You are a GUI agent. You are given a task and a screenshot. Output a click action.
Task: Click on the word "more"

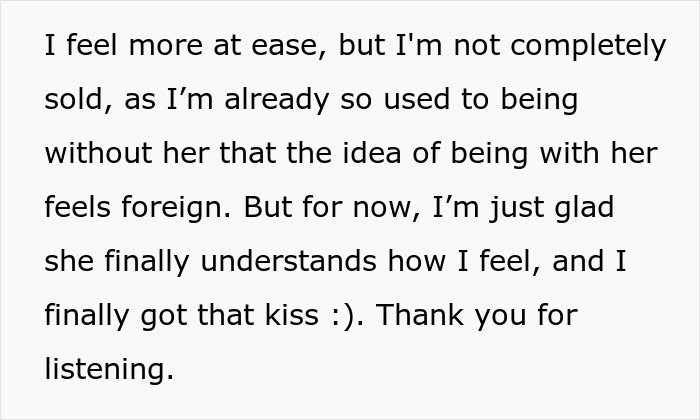(153, 49)
